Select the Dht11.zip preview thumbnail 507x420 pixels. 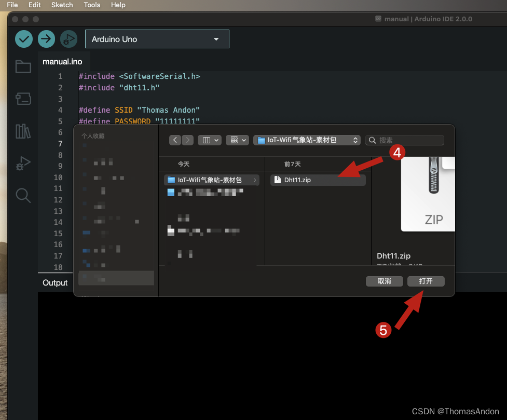(x=428, y=194)
